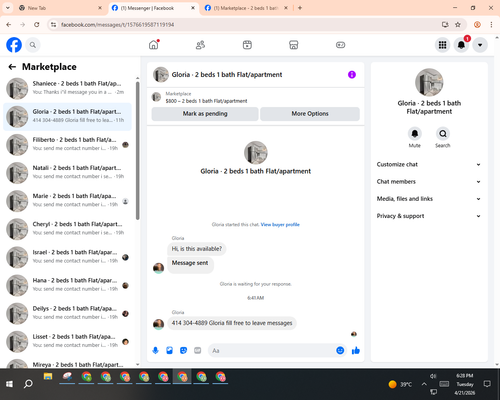The width and height of the screenshot is (500, 400).
Task: Go back in browser history
Action: (x=9, y=25)
